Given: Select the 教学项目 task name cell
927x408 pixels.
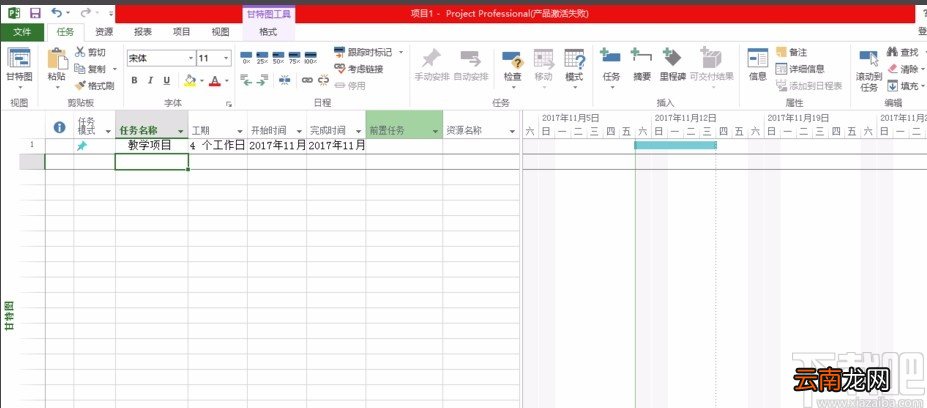Looking at the screenshot, I should [151, 145].
